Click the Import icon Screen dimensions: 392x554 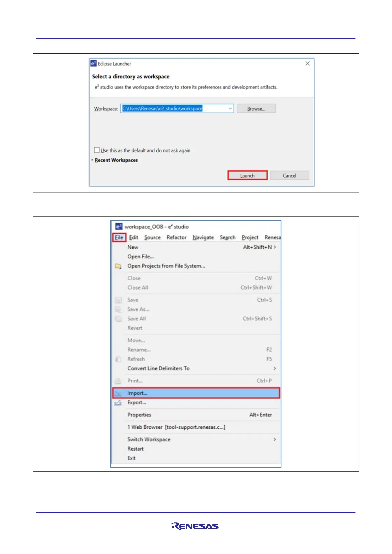118,393
